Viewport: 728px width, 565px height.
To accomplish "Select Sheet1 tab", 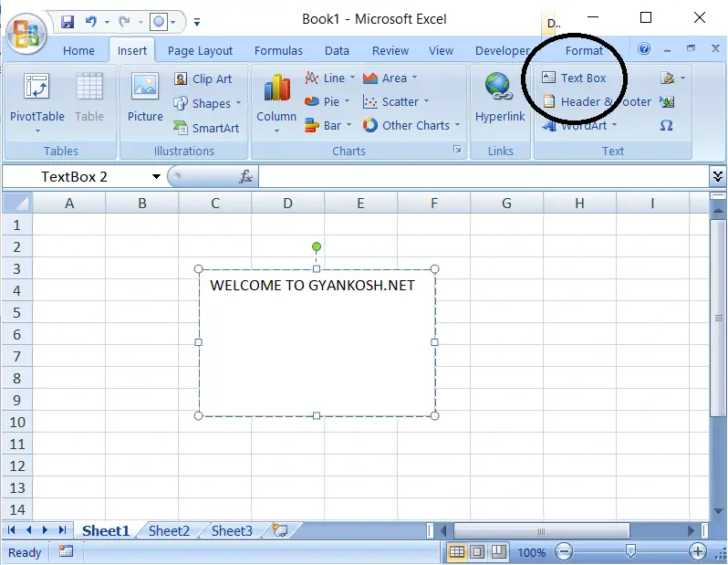I will (106, 530).
